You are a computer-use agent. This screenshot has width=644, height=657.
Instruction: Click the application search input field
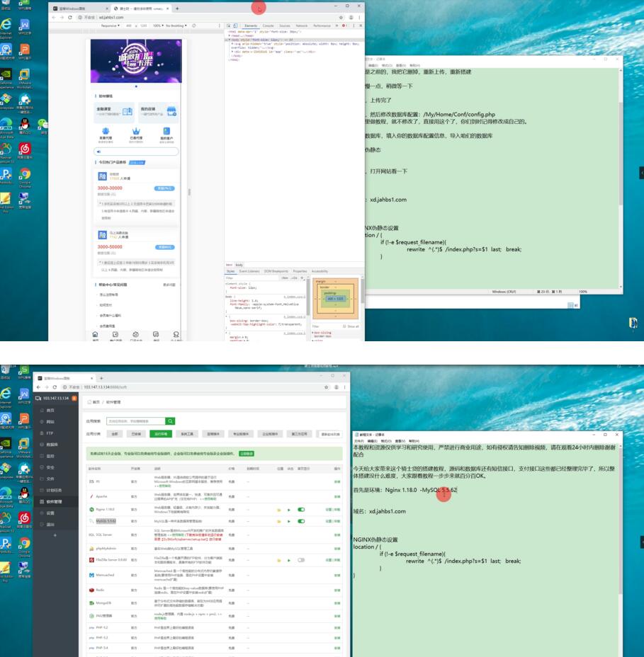point(135,421)
